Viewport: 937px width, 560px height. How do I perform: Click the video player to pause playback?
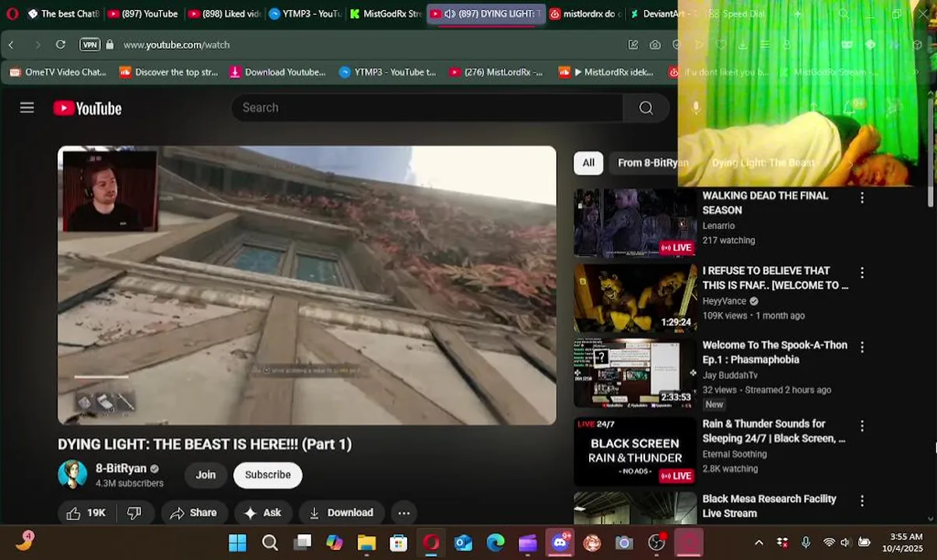(x=307, y=285)
